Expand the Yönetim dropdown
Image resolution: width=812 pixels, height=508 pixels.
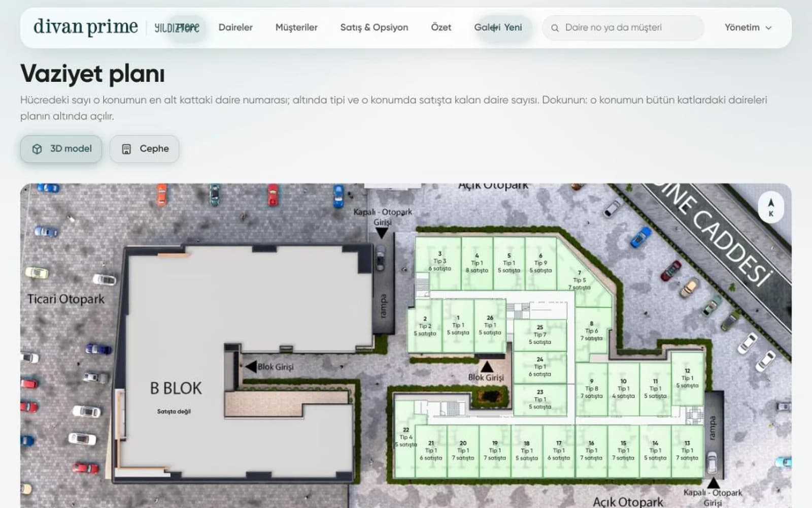pos(748,27)
